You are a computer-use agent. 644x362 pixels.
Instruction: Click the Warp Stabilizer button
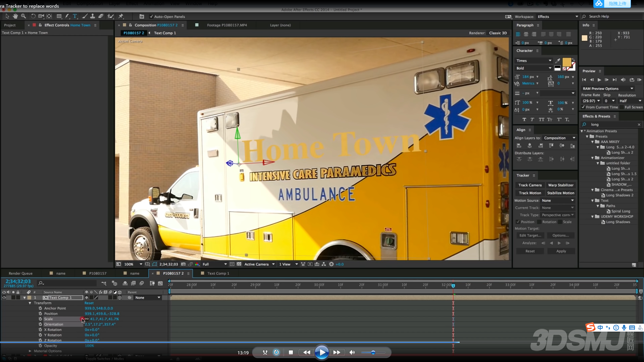tap(561, 185)
